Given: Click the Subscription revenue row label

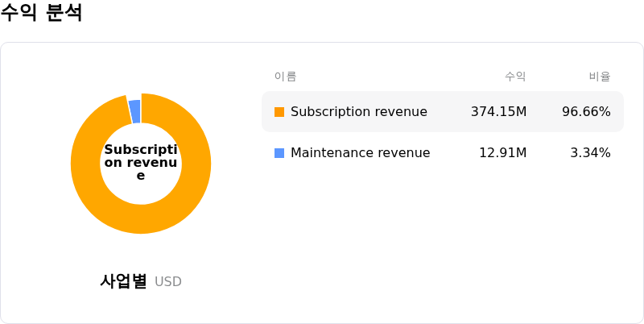Looking at the screenshot, I should coord(359,112).
